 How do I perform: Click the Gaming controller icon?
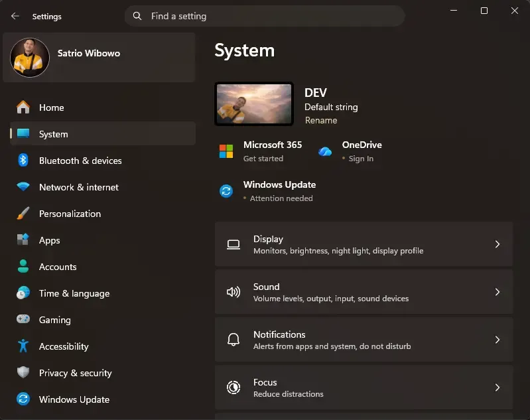point(23,319)
